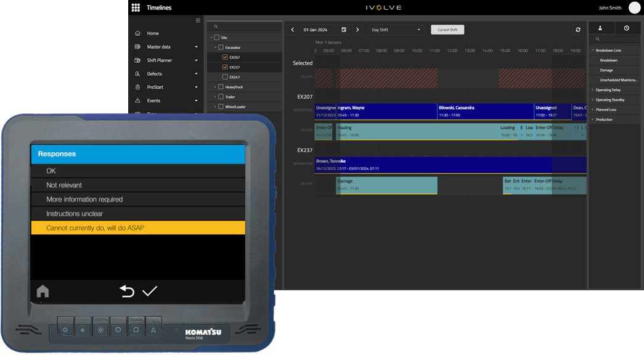Switch to the person tab icon
Screen dimensions: 644x355
[x=600, y=28]
